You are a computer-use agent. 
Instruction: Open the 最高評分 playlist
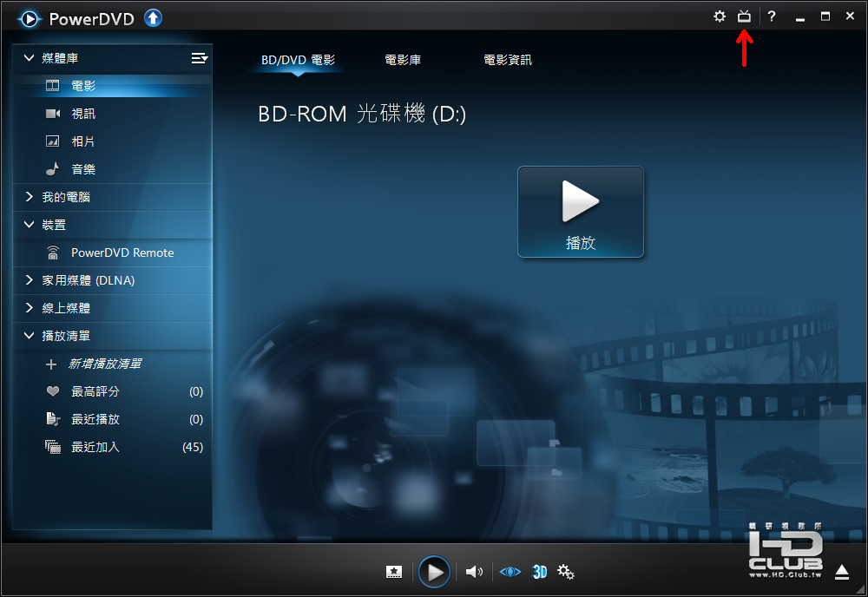(112, 391)
